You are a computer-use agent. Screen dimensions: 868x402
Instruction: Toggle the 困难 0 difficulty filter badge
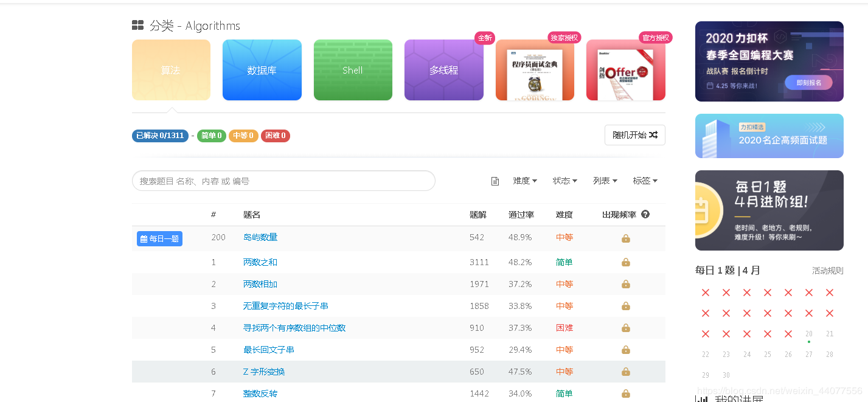coord(275,136)
